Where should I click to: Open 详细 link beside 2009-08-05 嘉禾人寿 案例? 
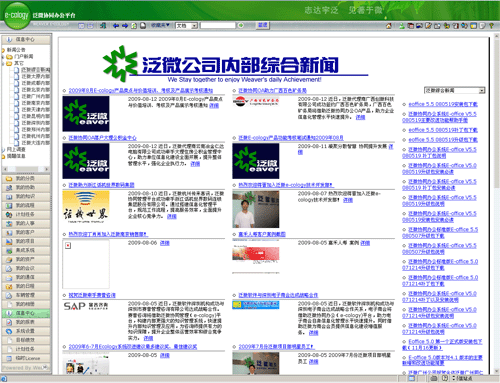coord(365,243)
